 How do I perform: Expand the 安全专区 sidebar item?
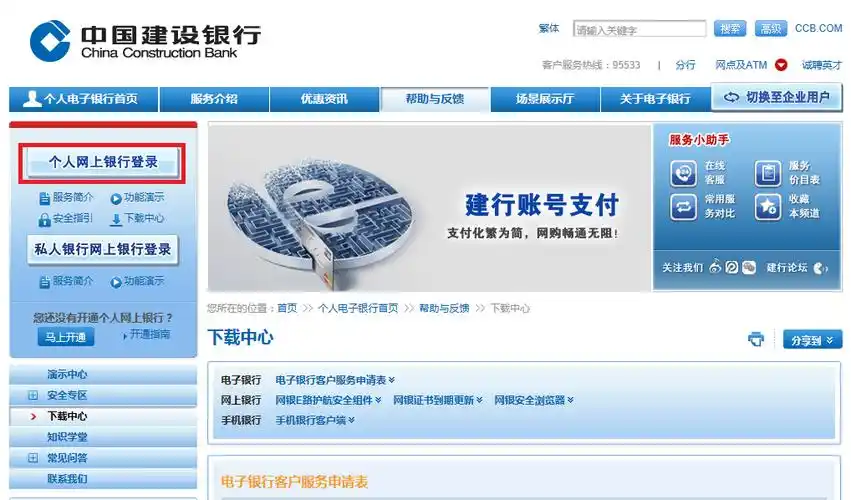point(33,395)
